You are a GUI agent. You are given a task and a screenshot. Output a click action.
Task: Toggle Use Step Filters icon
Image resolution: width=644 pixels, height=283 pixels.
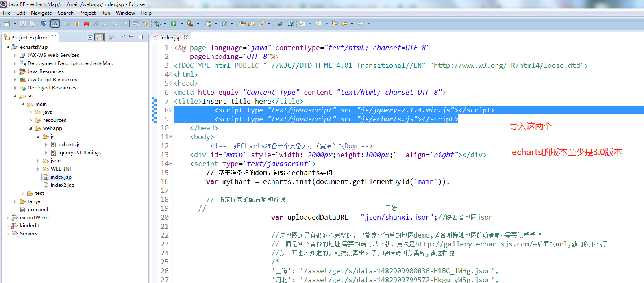pyautogui.click(x=145, y=24)
